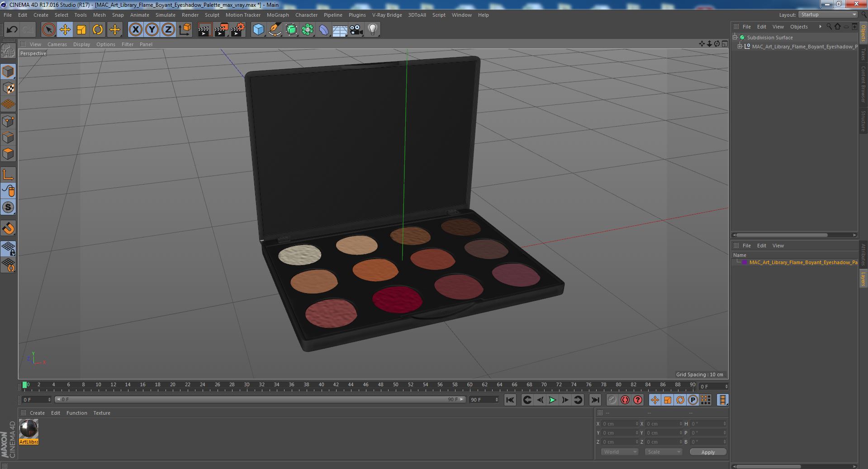868x469 pixels.
Task: Select the ArtLibra material thumbnail
Action: coord(29,432)
